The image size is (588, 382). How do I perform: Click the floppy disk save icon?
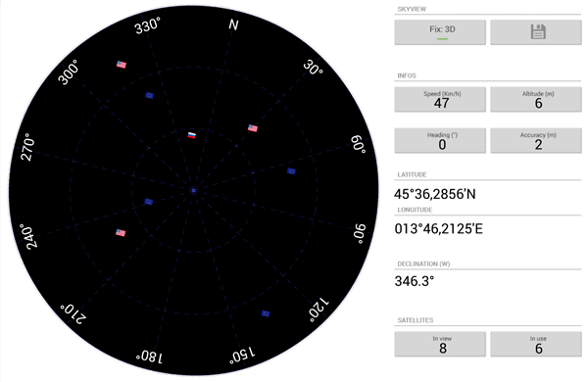click(x=538, y=32)
